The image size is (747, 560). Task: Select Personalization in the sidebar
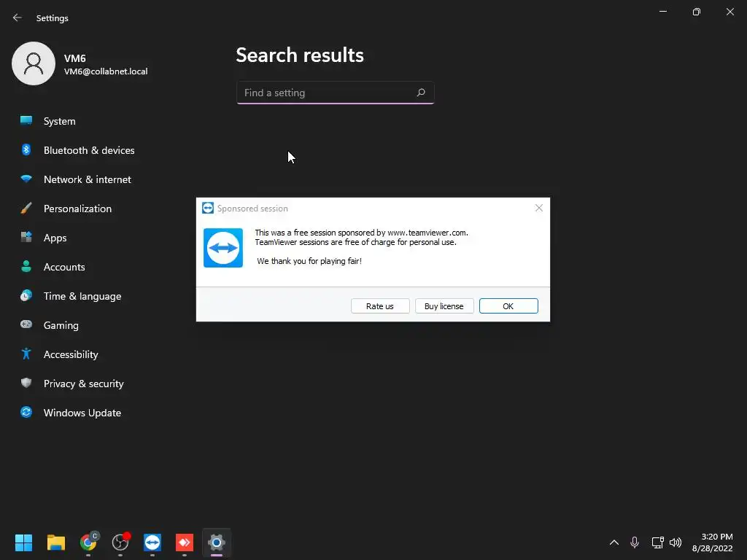tap(77, 209)
